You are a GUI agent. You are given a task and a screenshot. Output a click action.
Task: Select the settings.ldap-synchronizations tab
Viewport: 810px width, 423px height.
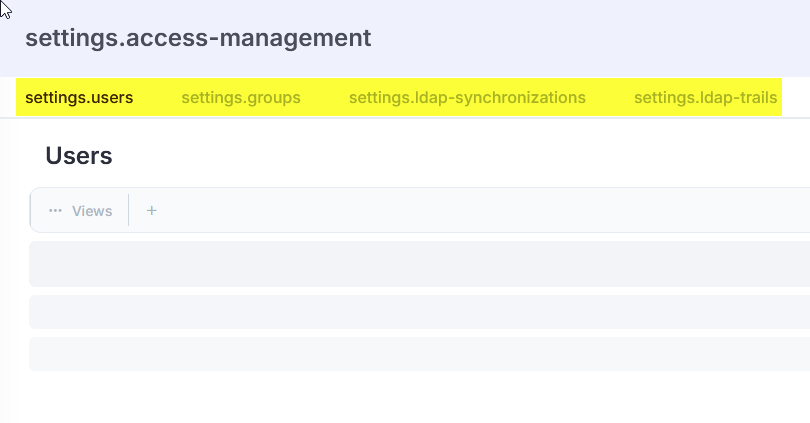coord(467,98)
